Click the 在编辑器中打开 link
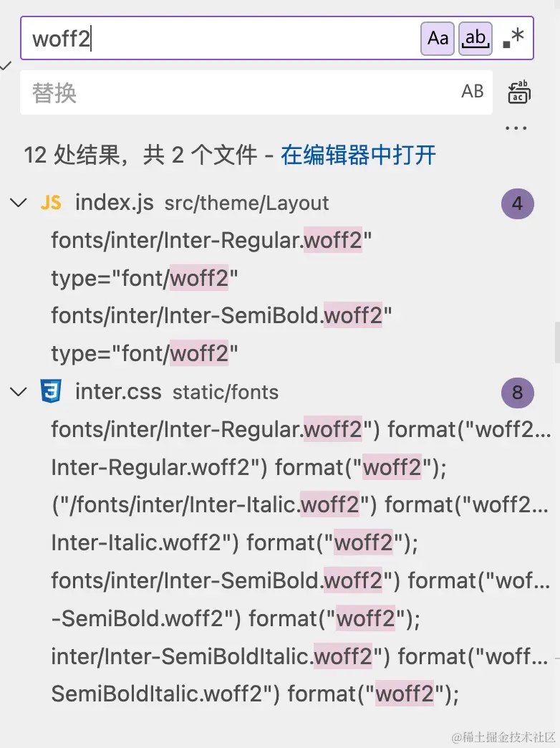 click(x=358, y=155)
